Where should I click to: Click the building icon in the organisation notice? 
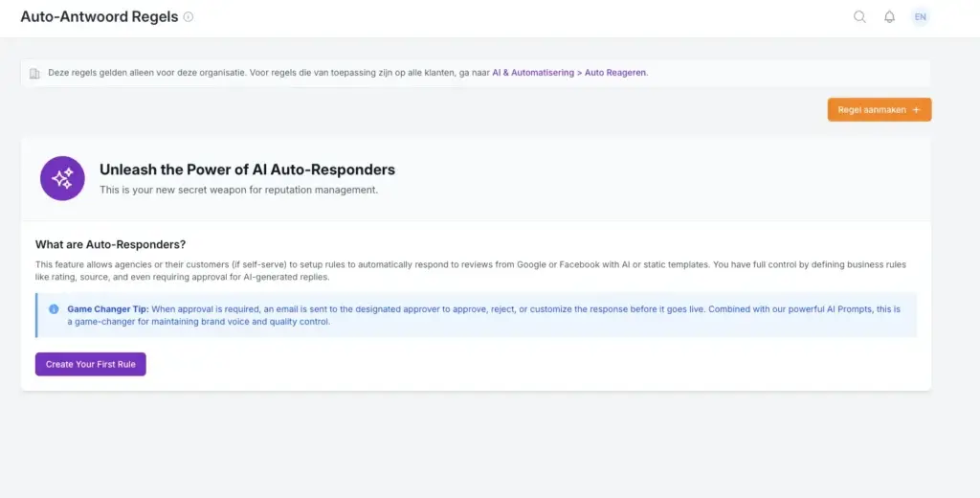pyautogui.click(x=35, y=73)
